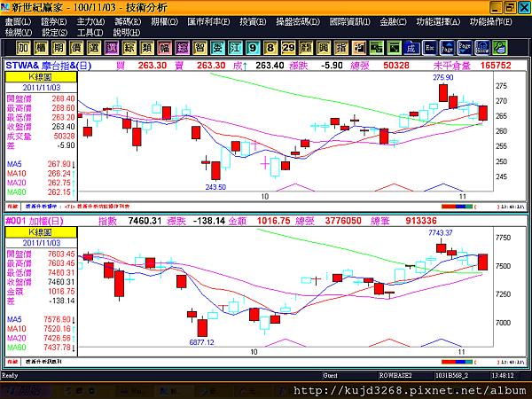This screenshot has height=399, width=532.
Task: Click the green key lock icon
Action: (x=500, y=48)
